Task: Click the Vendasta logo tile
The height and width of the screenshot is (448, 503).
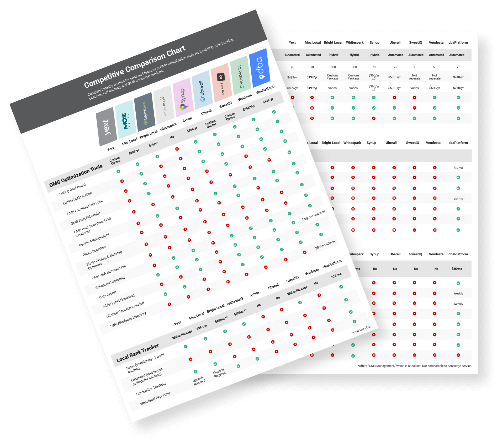Action: coord(241,75)
